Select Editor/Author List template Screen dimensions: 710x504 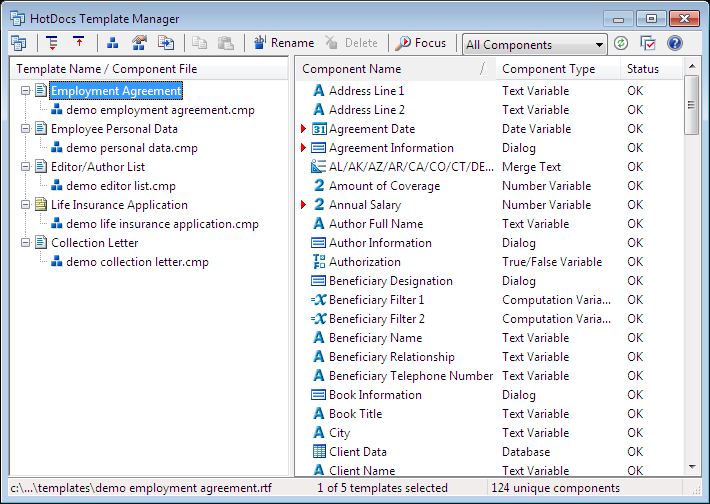(98, 167)
